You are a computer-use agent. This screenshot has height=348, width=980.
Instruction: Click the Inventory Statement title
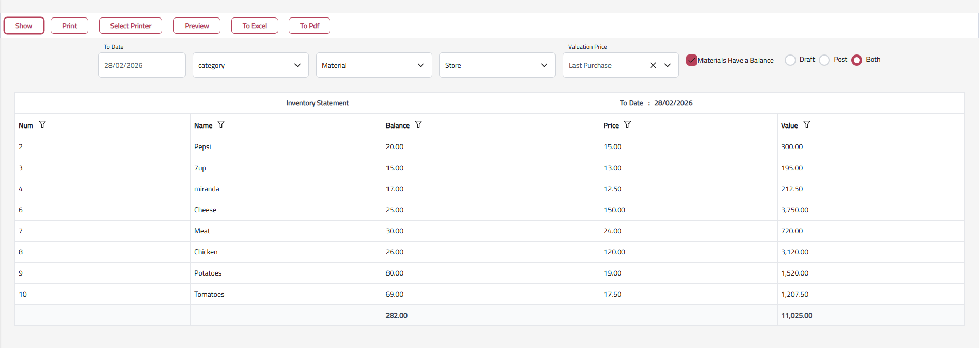(318, 103)
